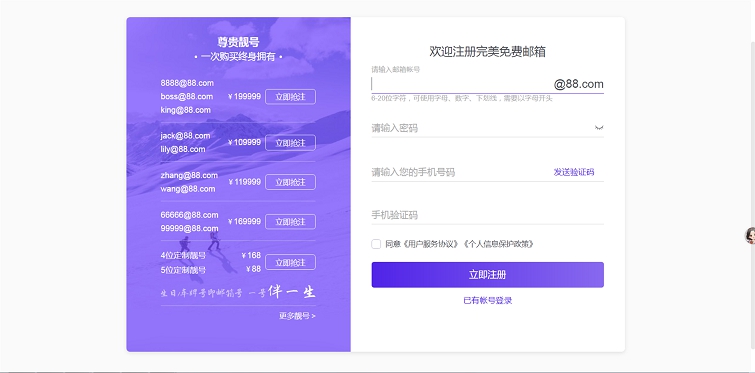The image size is (755, 373).
Task: Open the 更多靓号 > link
Action: tap(297, 316)
